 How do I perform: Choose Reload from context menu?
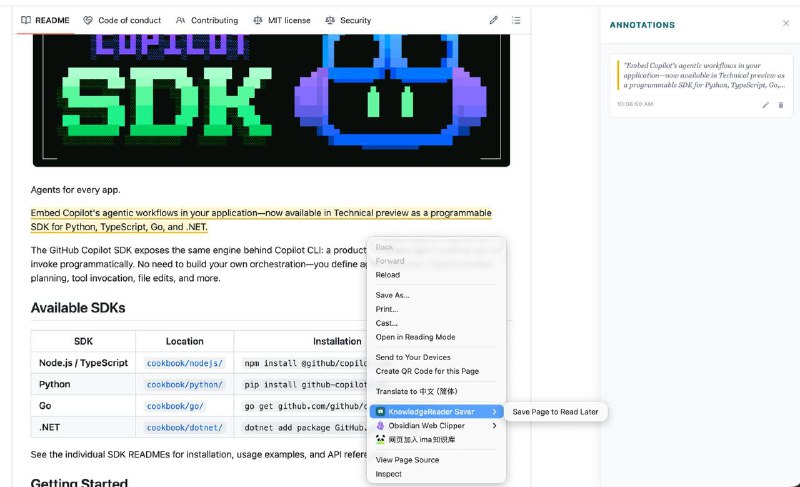pyautogui.click(x=388, y=275)
